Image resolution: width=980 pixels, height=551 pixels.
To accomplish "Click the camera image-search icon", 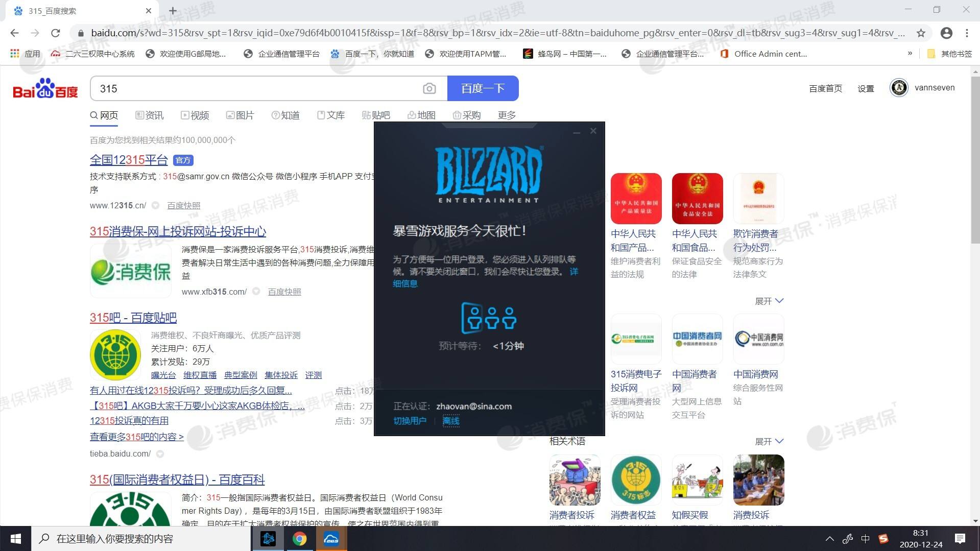I will coord(429,88).
